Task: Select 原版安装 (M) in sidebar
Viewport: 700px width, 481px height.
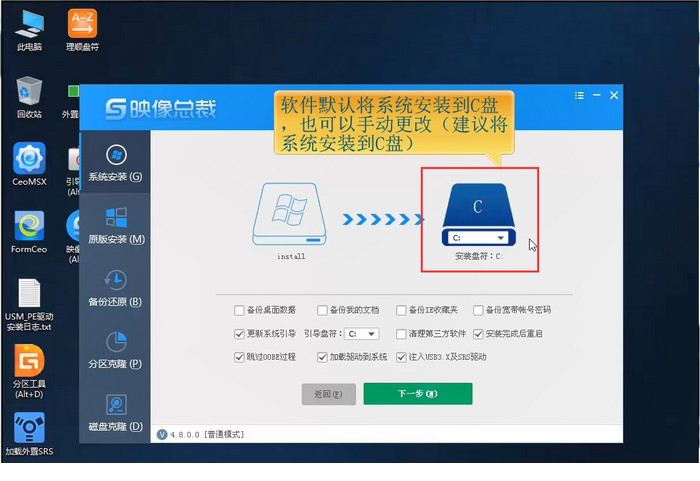Action: tap(115, 226)
